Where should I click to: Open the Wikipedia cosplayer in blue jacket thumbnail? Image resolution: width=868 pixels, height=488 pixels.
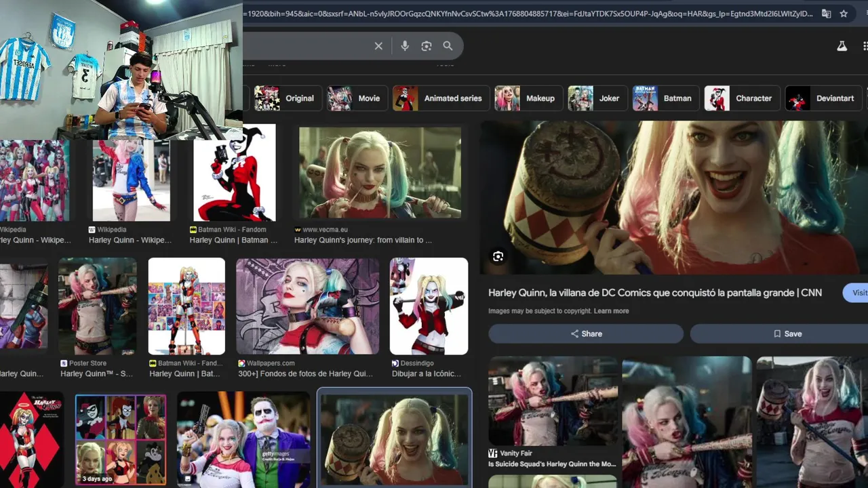coord(130,180)
